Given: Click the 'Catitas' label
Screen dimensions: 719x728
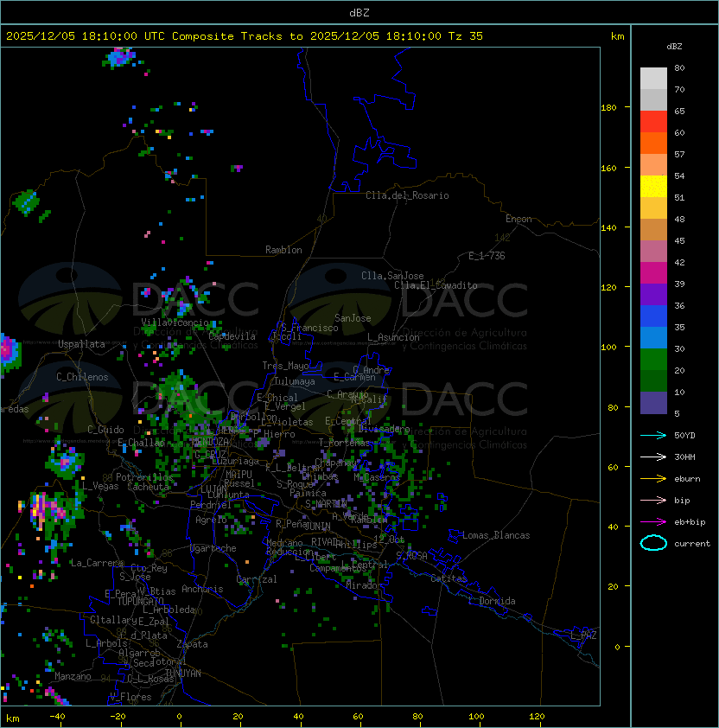Looking at the screenshot, I should [449, 579].
